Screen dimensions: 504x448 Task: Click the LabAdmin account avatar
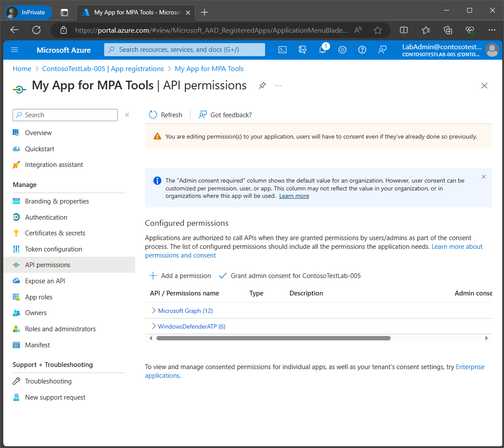tap(492, 50)
